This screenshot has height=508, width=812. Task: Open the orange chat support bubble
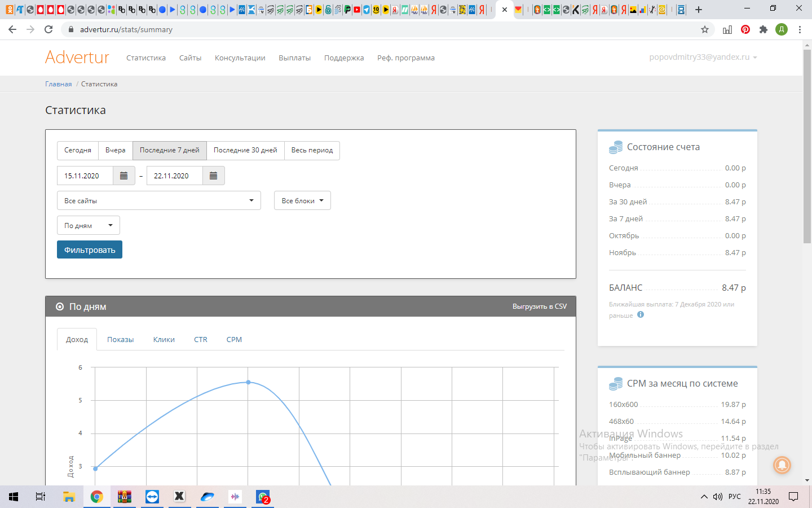tap(782, 465)
